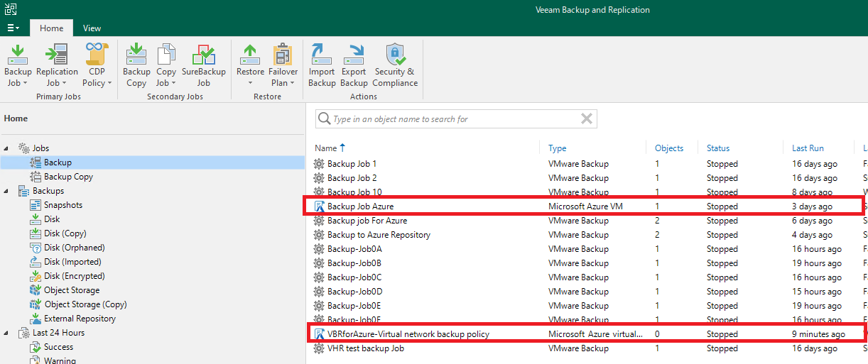The width and height of the screenshot is (868, 364).
Task: Open the Replication Job ribbon button
Action: [57, 65]
